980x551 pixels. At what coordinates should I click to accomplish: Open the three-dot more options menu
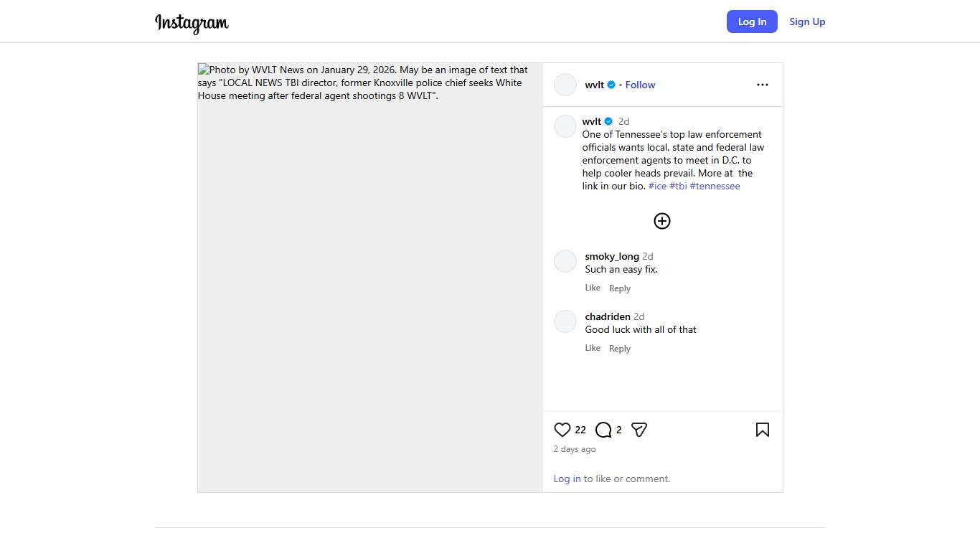coord(762,85)
